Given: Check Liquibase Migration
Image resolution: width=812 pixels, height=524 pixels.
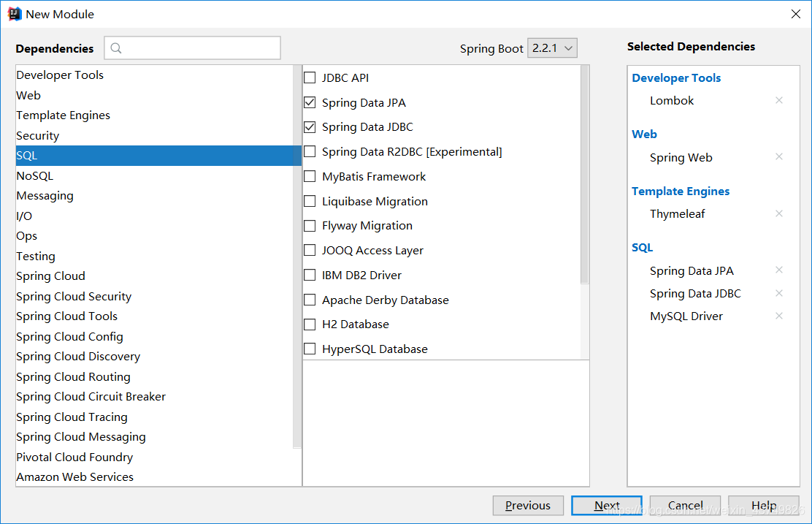Looking at the screenshot, I should point(310,201).
